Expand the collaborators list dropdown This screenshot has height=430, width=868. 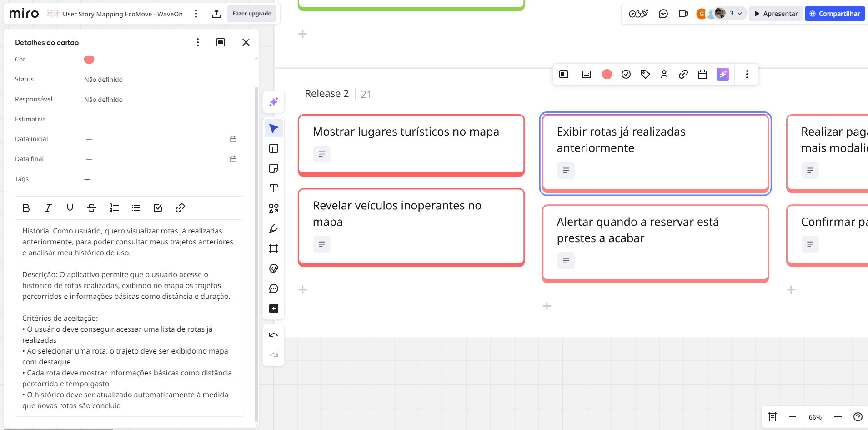736,14
